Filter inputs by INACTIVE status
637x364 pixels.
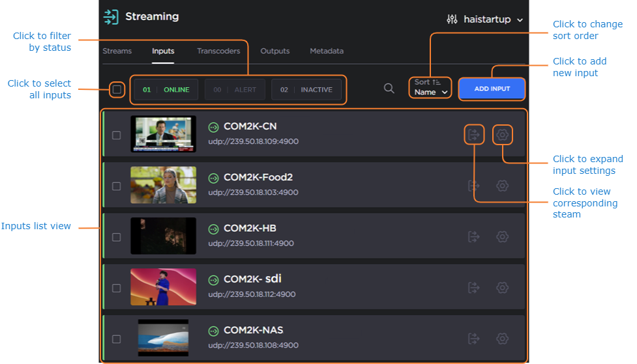coord(306,90)
